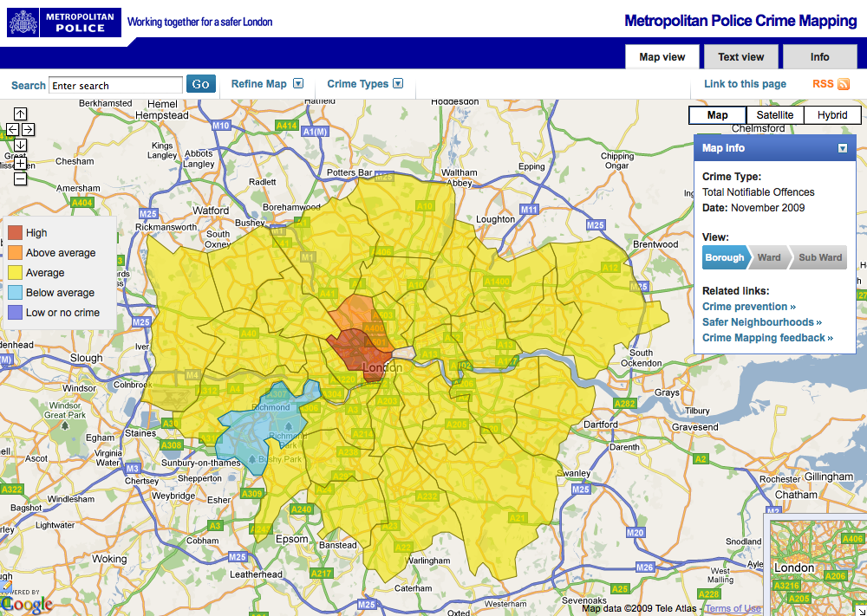Image resolution: width=867 pixels, height=616 pixels.
Task: Click the Map Info panel header
Action: [774, 148]
